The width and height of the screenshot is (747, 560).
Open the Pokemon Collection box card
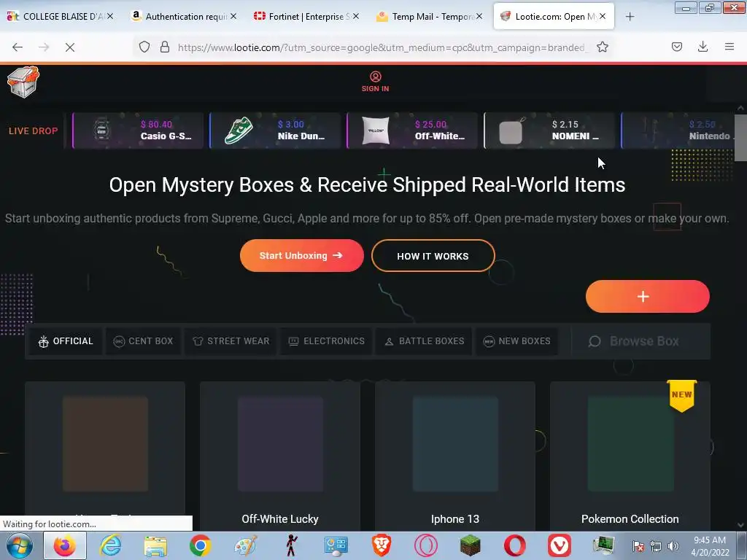[630, 456]
